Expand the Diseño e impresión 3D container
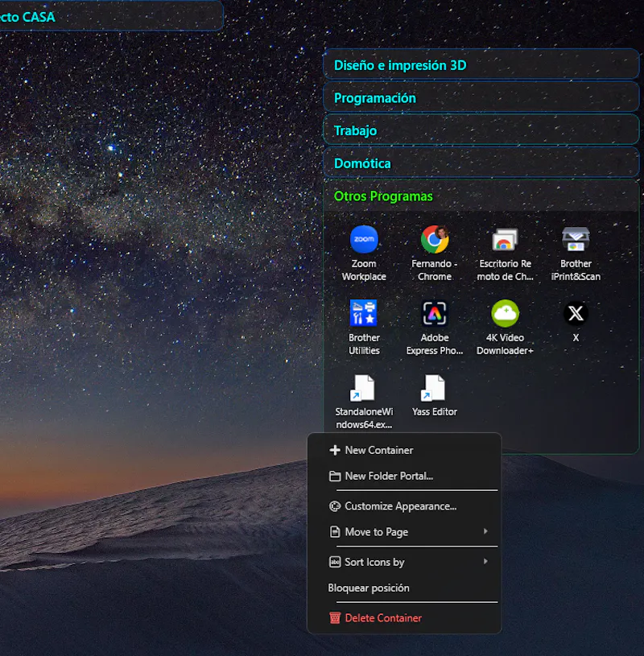This screenshot has height=656, width=644. pyautogui.click(x=481, y=65)
